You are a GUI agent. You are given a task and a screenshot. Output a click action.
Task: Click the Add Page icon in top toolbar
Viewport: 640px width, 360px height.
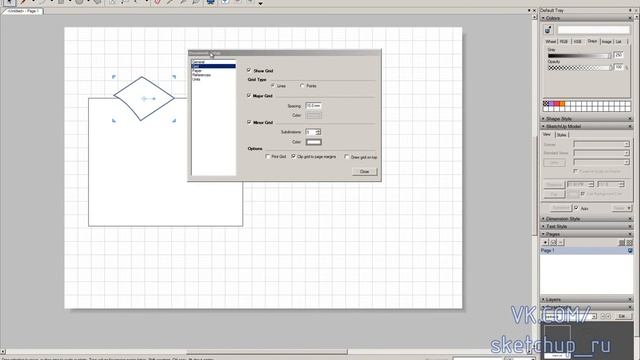tap(225, 2)
